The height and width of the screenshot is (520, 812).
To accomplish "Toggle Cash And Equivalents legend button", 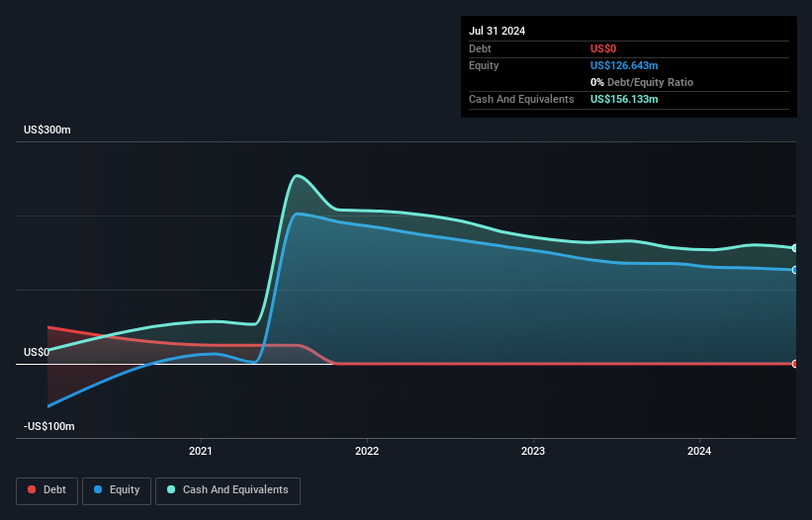I will 227,490.
